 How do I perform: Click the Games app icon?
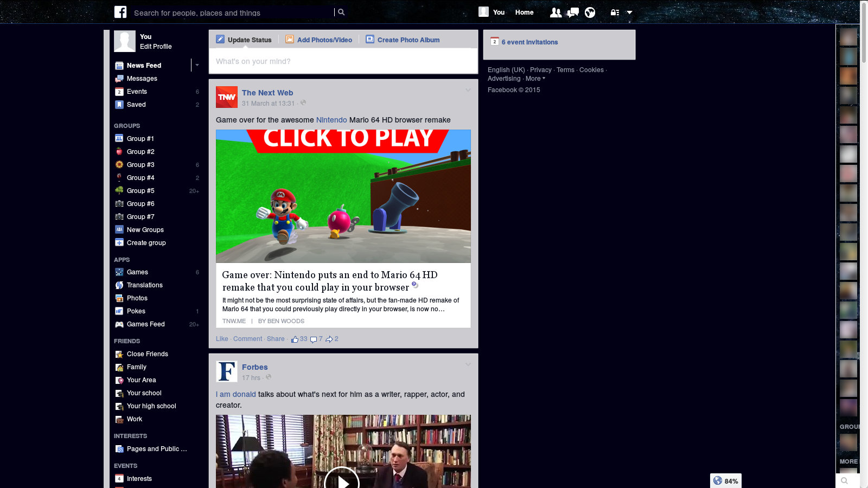pyautogui.click(x=119, y=272)
